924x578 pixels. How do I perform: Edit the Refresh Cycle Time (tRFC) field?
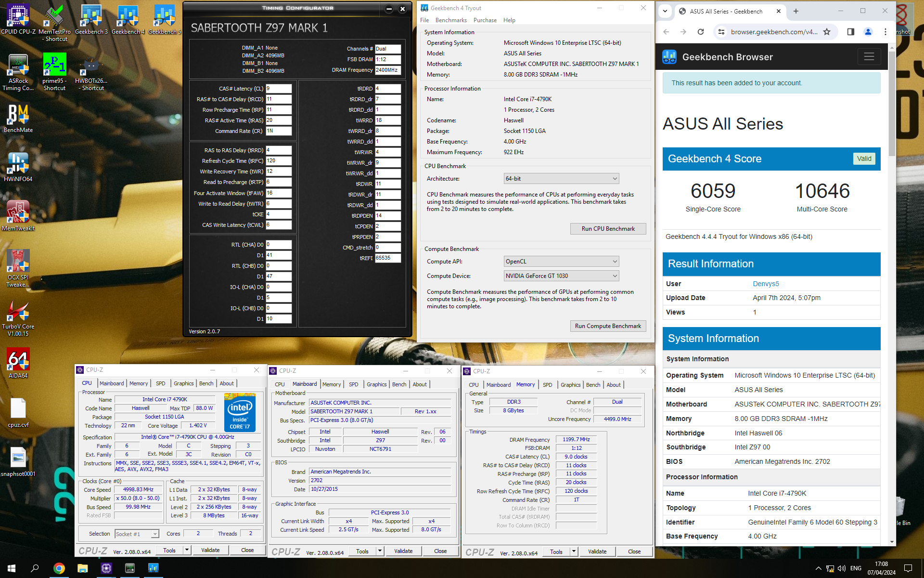[279, 161]
